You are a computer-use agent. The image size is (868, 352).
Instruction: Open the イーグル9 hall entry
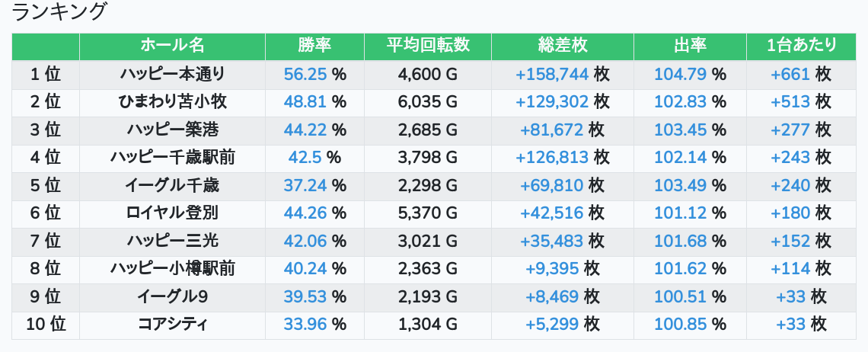tap(173, 296)
